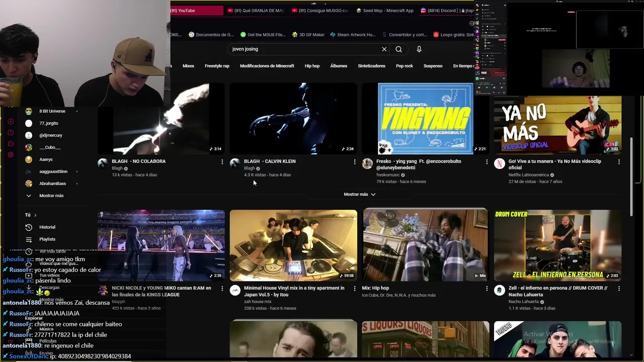Open options menu for Fresko - ying yang
This screenshot has width=644, height=362.
(487, 162)
